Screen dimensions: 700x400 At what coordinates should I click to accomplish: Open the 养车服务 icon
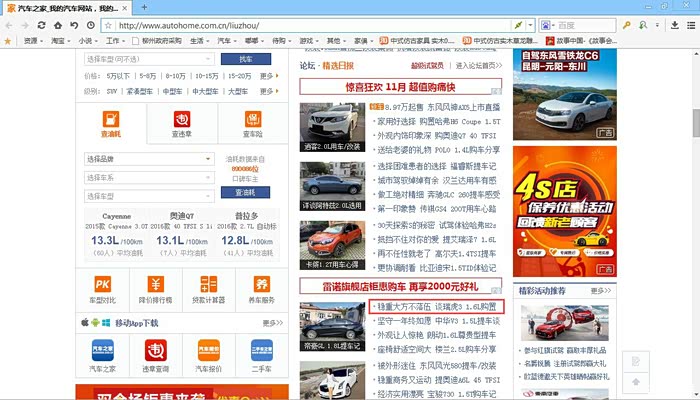(x=262, y=285)
